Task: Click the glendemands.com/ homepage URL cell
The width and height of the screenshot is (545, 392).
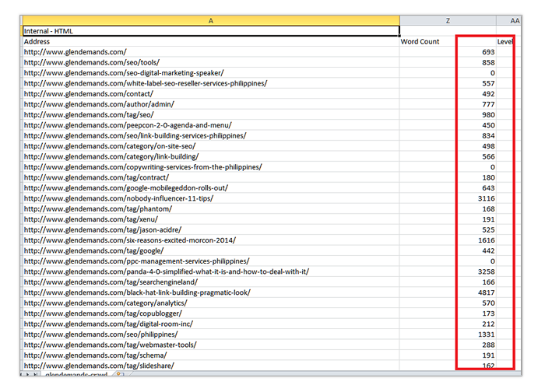Action: tap(211, 52)
